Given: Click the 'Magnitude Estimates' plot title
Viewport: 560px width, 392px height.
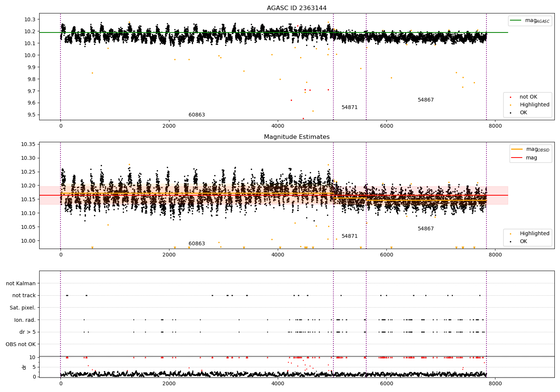Looking at the screenshot, I should 296,137.
